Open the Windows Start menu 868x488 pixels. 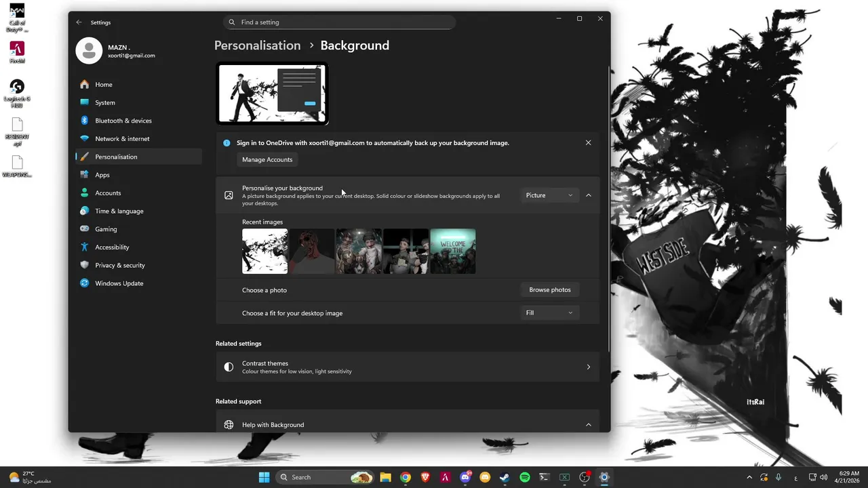(x=264, y=477)
